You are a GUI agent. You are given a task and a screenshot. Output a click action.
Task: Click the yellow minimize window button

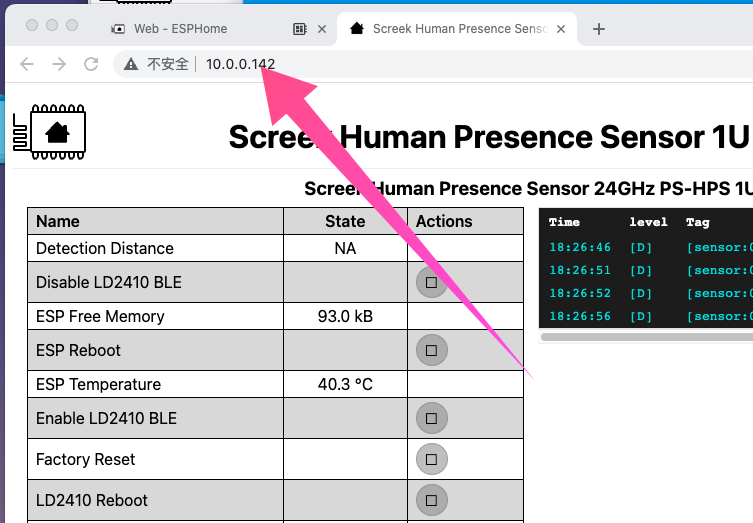click(52, 25)
